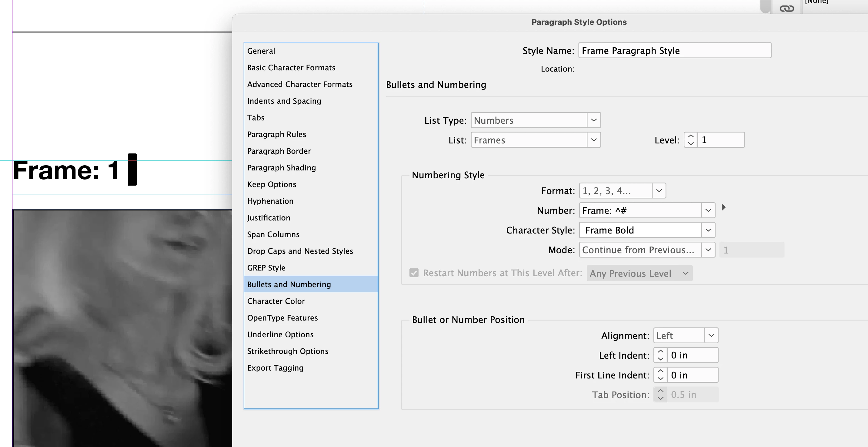The width and height of the screenshot is (868, 447).
Task: Open the List Type dropdown
Action: tap(594, 120)
